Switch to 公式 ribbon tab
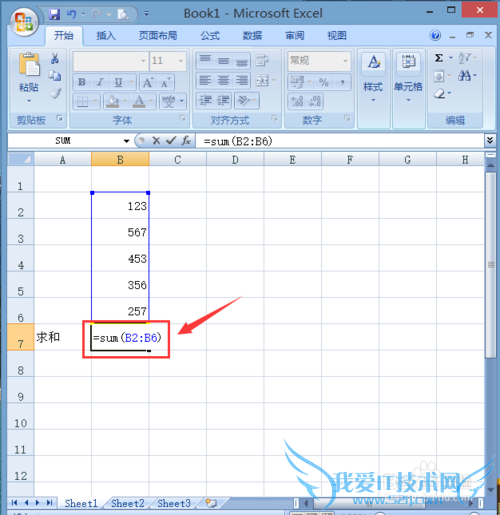This screenshot has width=500, height=515. tap(210, 36)
